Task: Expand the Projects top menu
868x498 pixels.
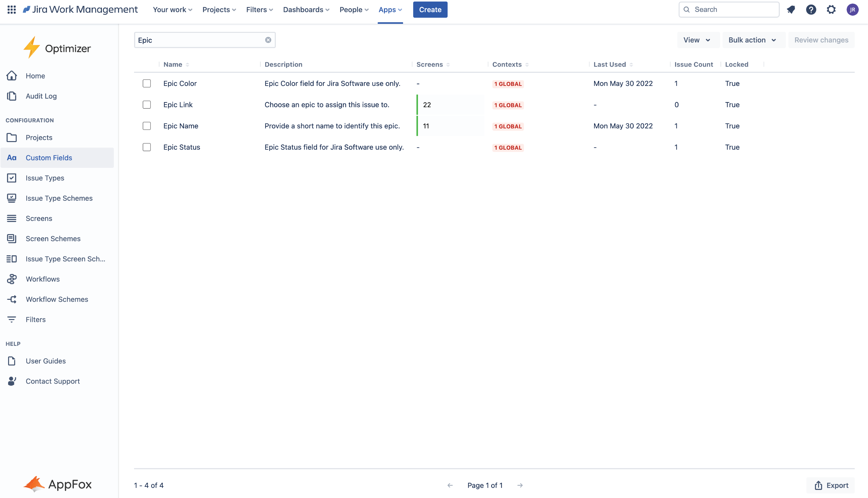Action: click(x=219, y=10)
